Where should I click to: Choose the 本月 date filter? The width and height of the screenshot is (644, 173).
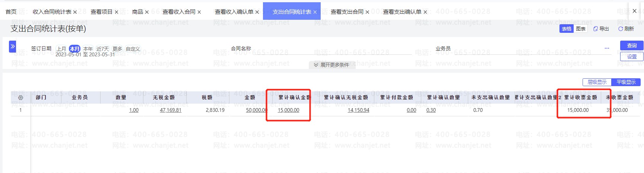coord(75,49)
